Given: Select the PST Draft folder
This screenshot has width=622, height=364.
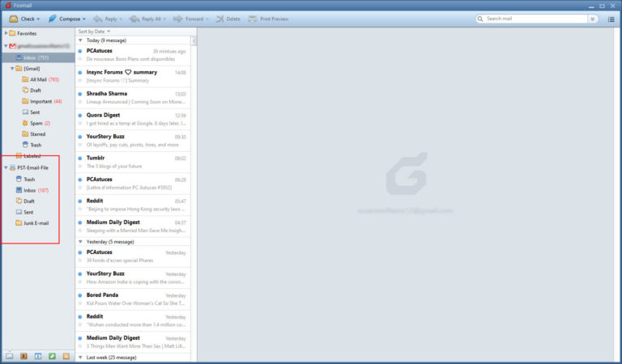Looking at the screenshot, I should (x=25, y=201).
